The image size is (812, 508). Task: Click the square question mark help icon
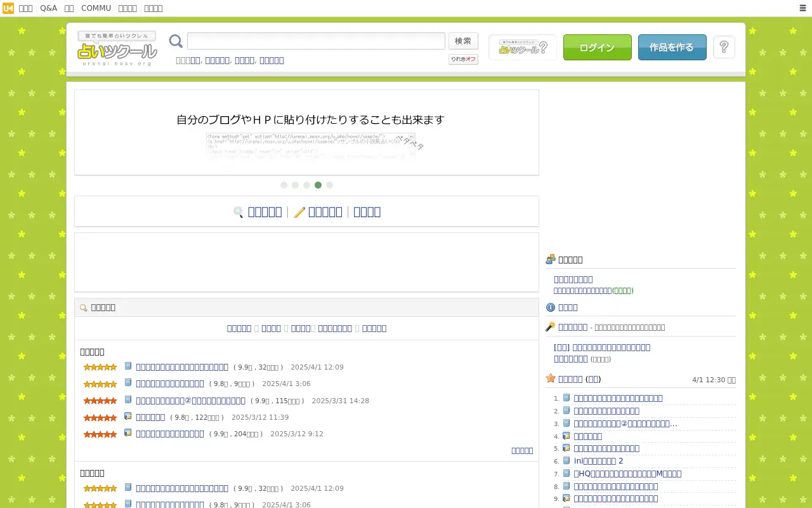tap(724, 48)
